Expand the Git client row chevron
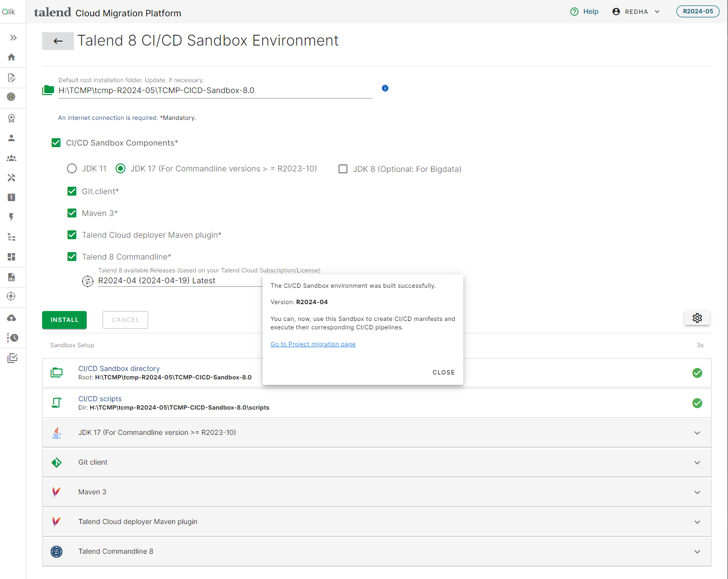This screenshot has height=579, width=728. pos(697,463)
